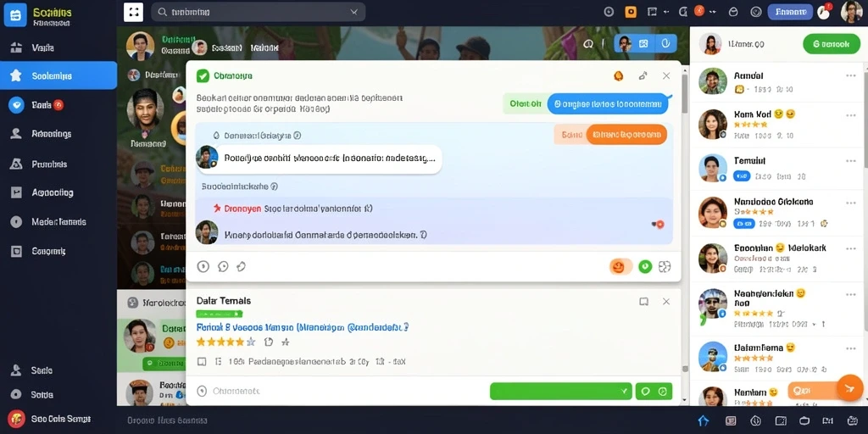
Task: Click the red star icon in the message row
Action: (218, 209)
